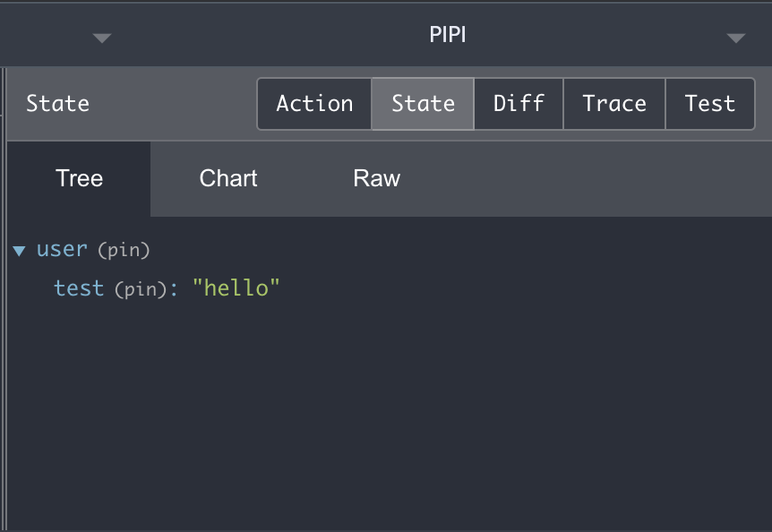Select the Tree tab

point(79,178)
